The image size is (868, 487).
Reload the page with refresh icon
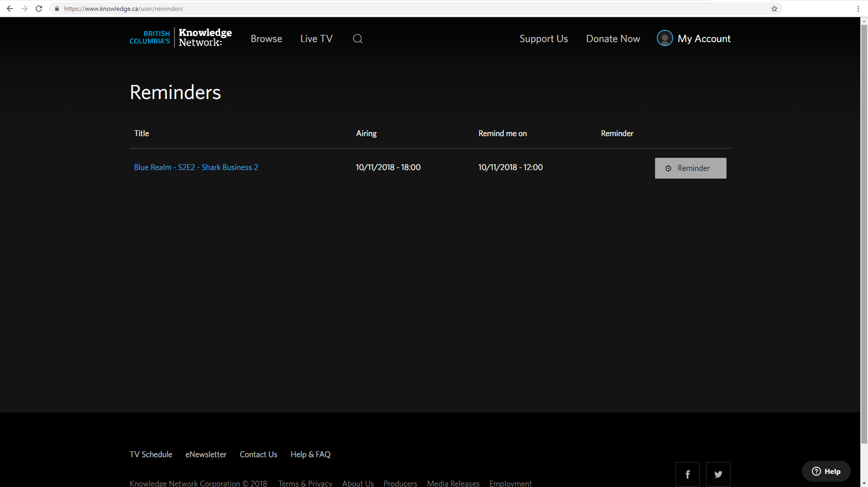tap(39, 9)
